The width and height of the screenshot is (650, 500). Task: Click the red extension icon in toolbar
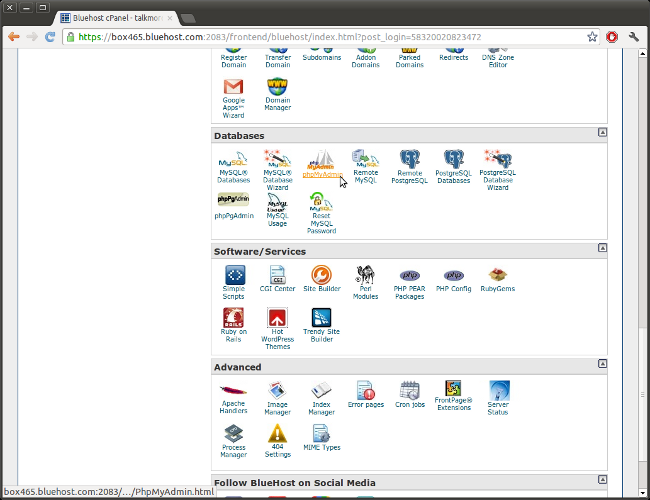point(612,37)
